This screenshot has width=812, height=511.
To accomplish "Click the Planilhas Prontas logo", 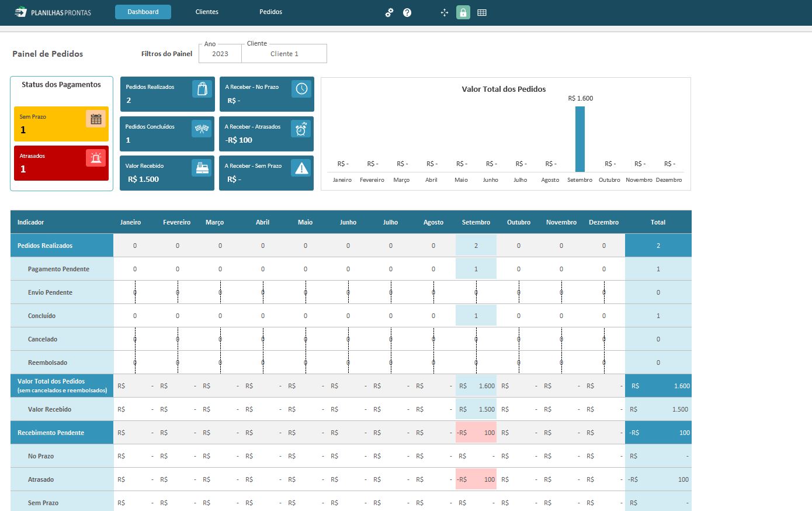I will pyautogui.click(x=53, y=12).
